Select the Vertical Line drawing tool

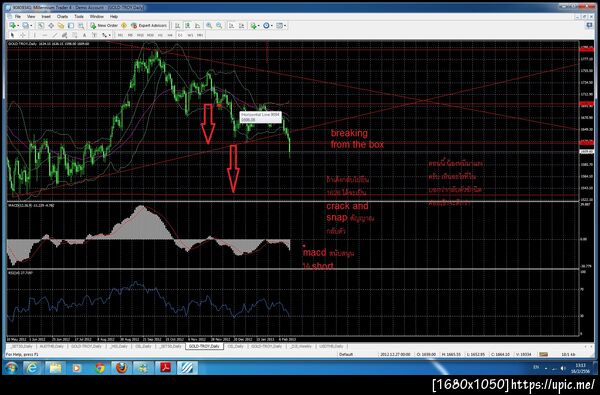point(34,35)
